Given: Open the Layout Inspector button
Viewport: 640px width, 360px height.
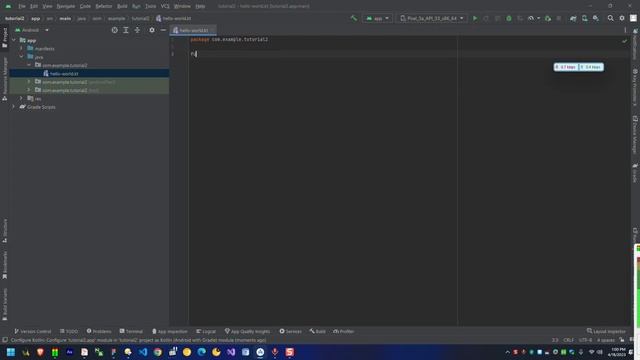Looking at the screenshot, I should [x=606, y=331].
